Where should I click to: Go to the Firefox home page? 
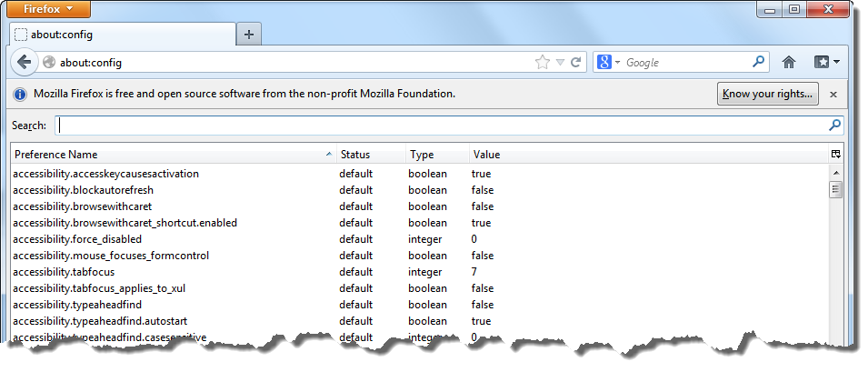coord(789,63)
